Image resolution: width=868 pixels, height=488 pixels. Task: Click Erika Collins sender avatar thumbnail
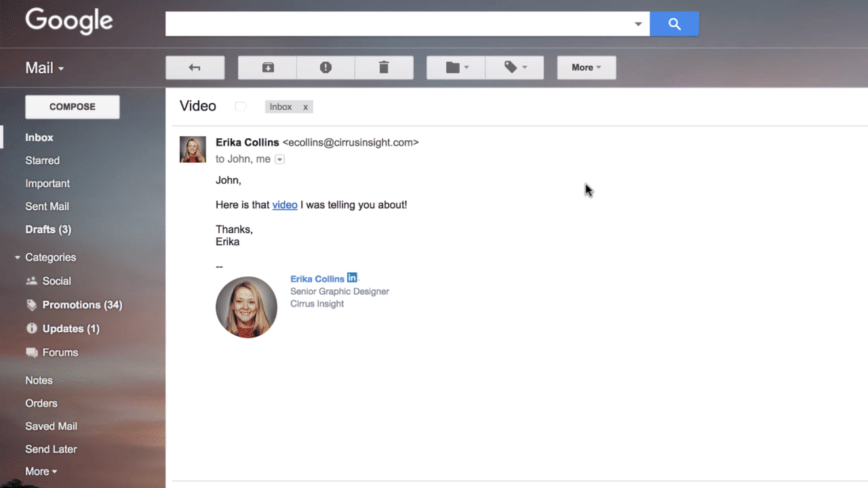pos(193,149)
